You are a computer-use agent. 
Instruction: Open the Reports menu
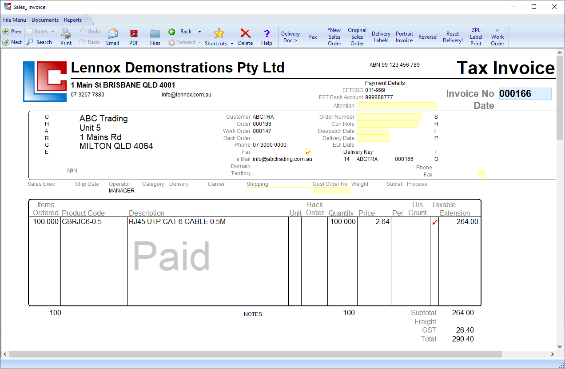pyautogui.click(x=73, y=20)
